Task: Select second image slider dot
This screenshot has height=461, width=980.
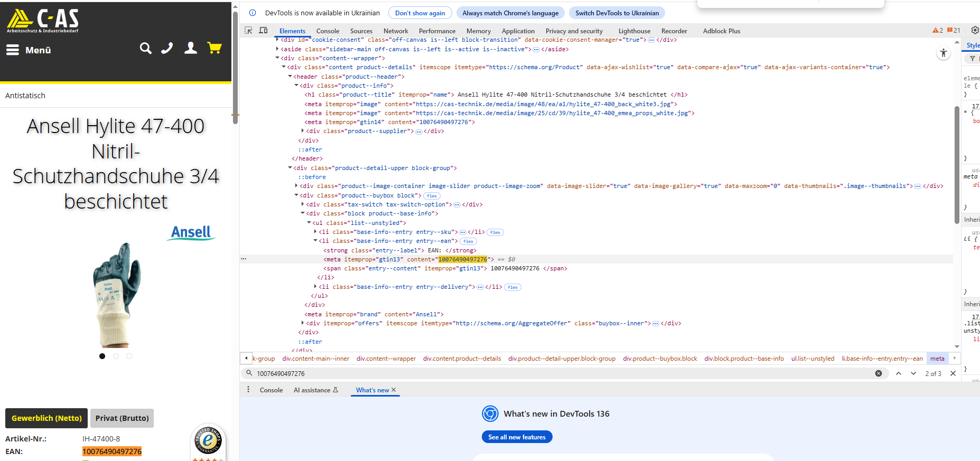Action: [x=116, y=356]
